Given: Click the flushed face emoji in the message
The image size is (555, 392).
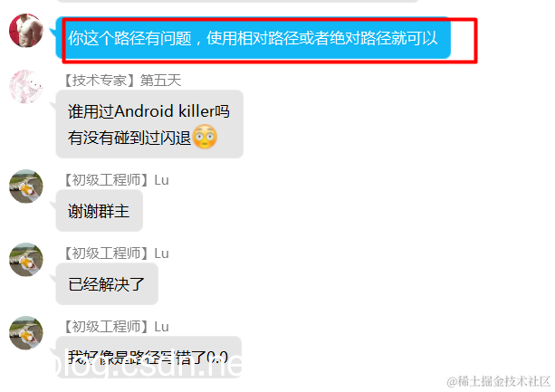Looking at the screenshot, I should 205,137.
